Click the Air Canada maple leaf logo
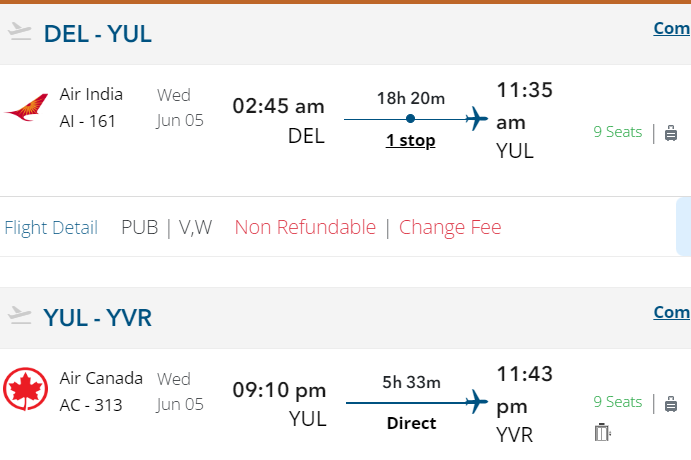 26,390
